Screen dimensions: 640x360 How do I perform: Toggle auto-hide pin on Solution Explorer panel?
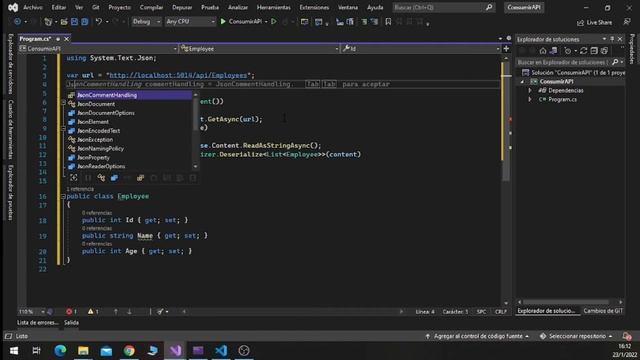(612, 39)
